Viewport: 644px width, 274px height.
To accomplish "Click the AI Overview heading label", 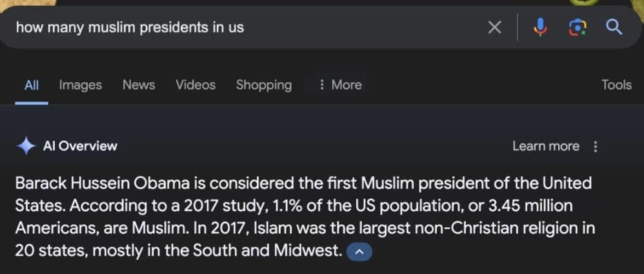I will [80, 146].
